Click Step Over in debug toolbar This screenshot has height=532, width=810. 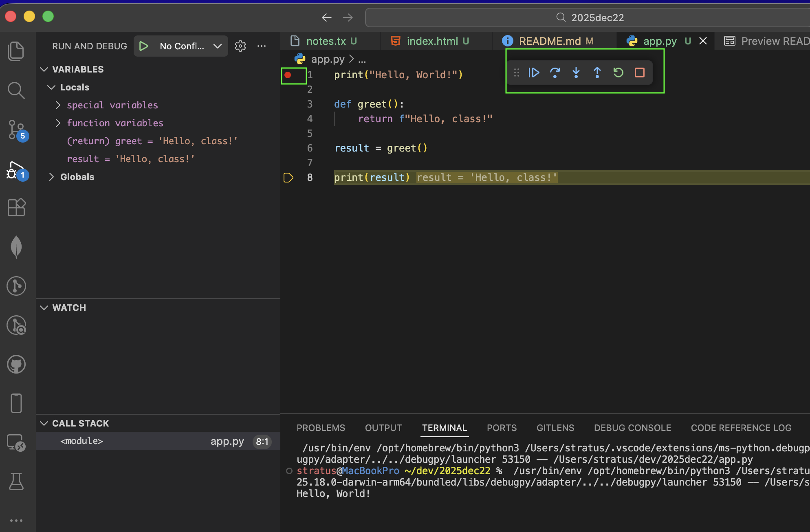pos(555,73)
